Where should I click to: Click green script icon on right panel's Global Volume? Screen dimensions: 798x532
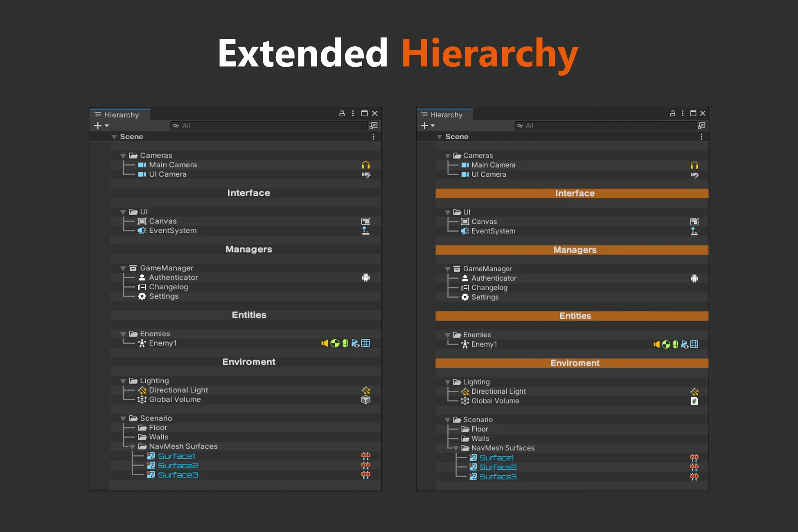pos(694,401)
